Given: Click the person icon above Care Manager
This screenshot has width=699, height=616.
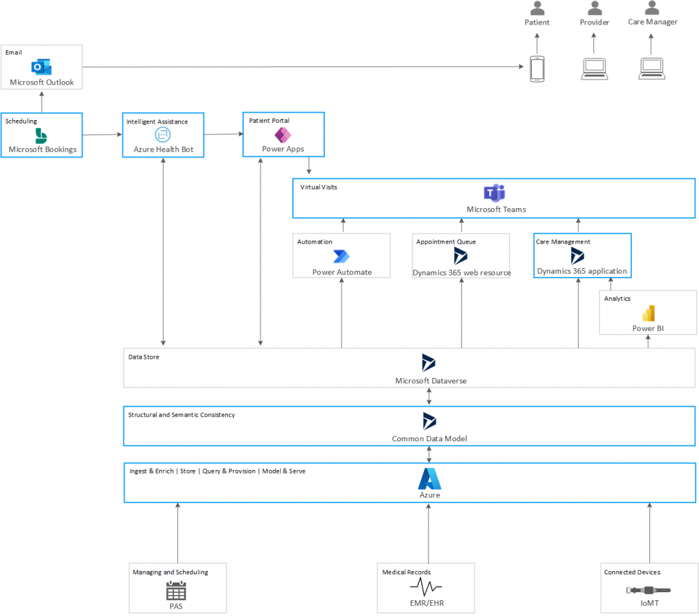Looking at the screenshot, I should coord(652,8).
